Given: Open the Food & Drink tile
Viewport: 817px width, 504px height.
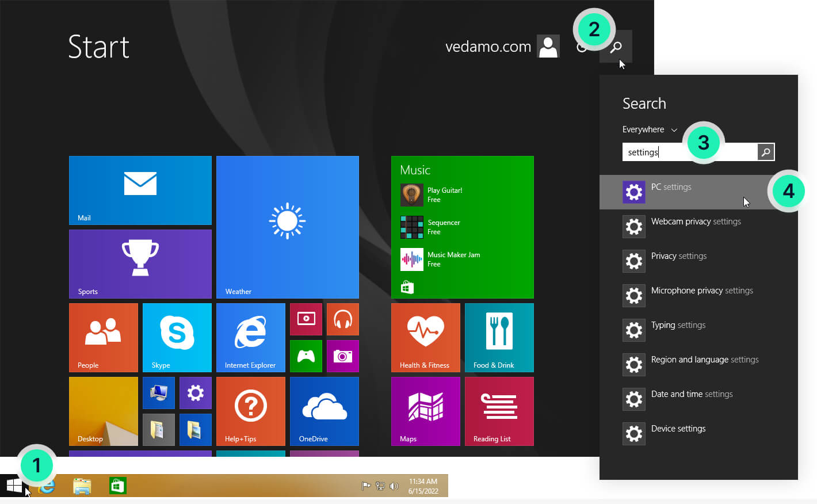Looking at the screenshot, I should [x=499, y=338].
